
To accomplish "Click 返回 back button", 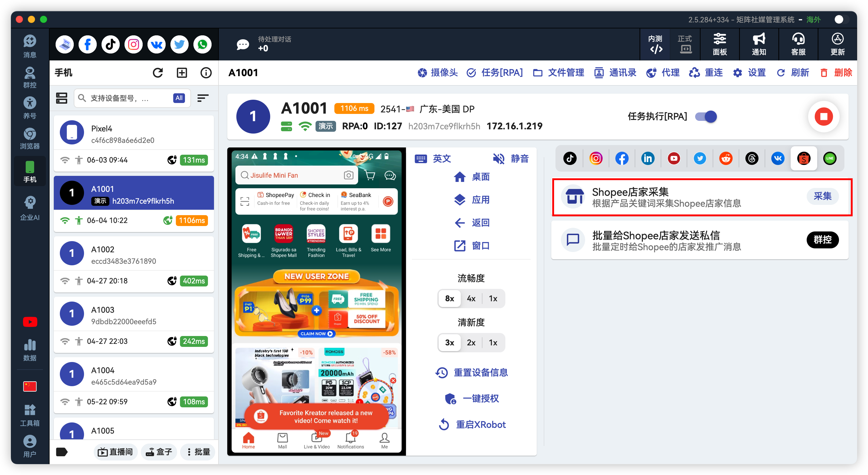I will coord(471,223).
